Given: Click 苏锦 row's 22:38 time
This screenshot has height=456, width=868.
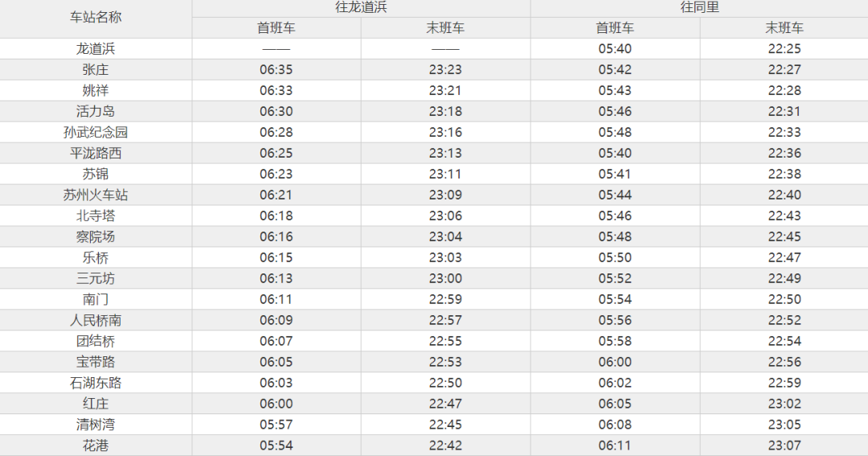Looking at the screenshot, I should click(784, 174).
